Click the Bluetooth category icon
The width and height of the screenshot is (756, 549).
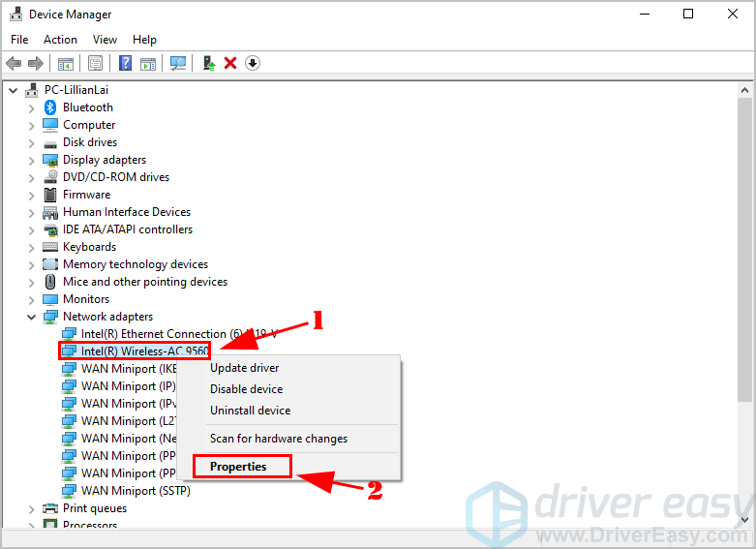point(50,107)
